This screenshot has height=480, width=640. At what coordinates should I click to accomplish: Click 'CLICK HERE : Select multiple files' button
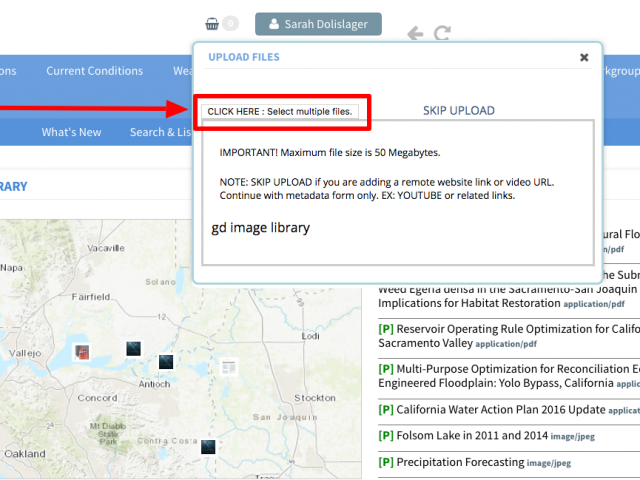pyautogui.click(x=280, y=111)
